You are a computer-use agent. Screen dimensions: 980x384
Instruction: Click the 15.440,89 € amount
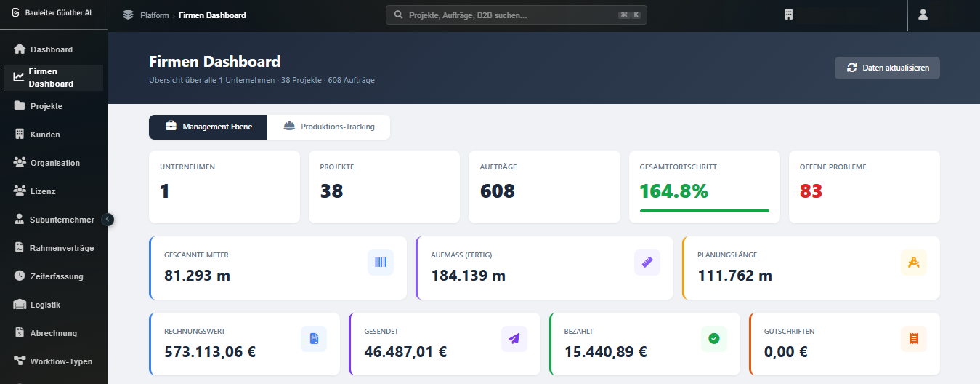605,352
